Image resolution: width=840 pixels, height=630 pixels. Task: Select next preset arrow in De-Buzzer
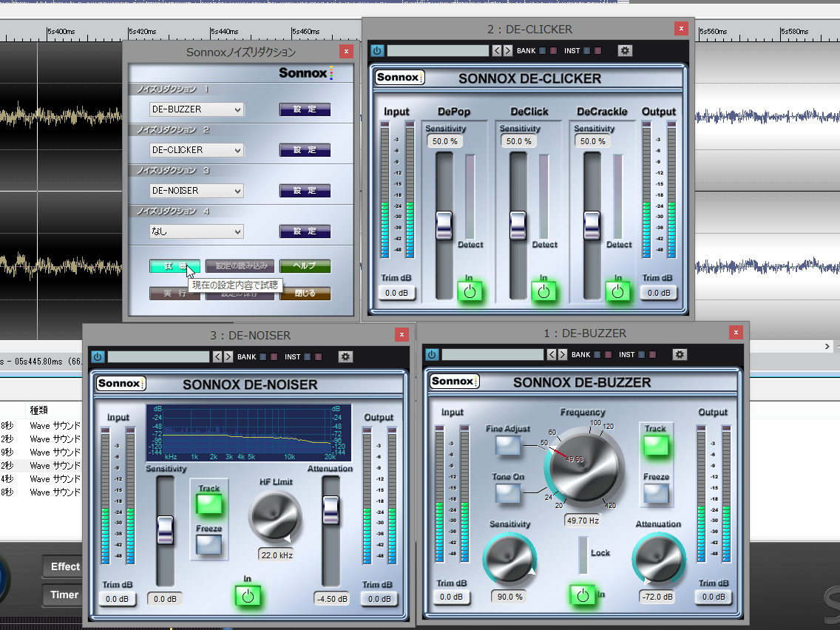pos(563,355)
